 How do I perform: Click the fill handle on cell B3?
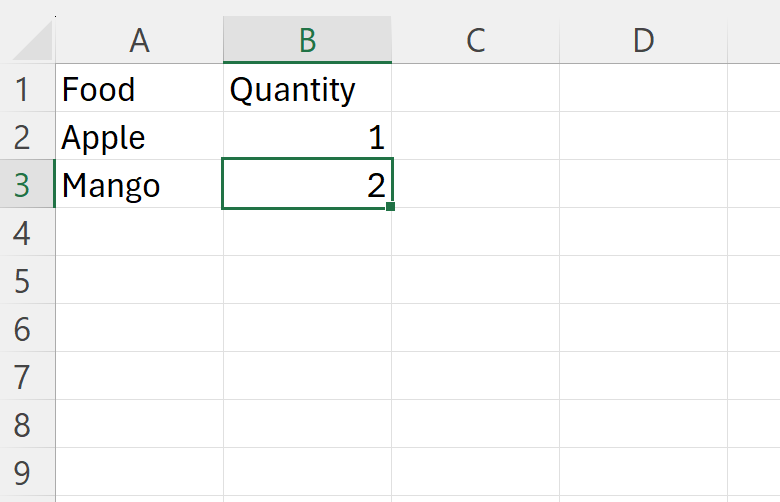tap(390, 207)
